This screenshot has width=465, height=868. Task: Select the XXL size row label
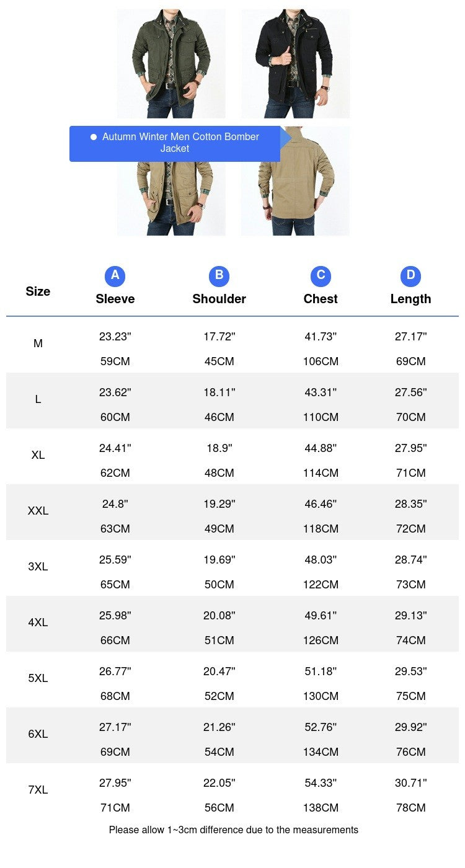38,511
